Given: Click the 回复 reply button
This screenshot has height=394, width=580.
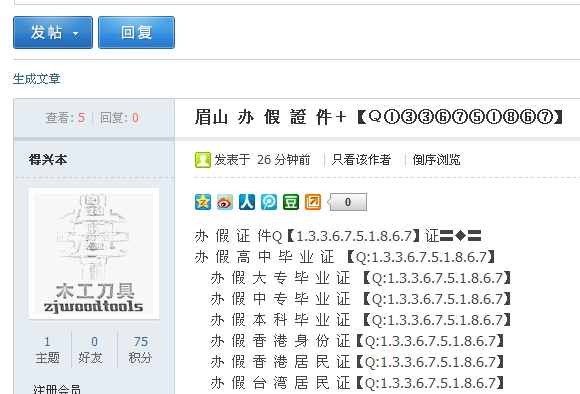Looking at the screenshot, I should coord(136,32).
